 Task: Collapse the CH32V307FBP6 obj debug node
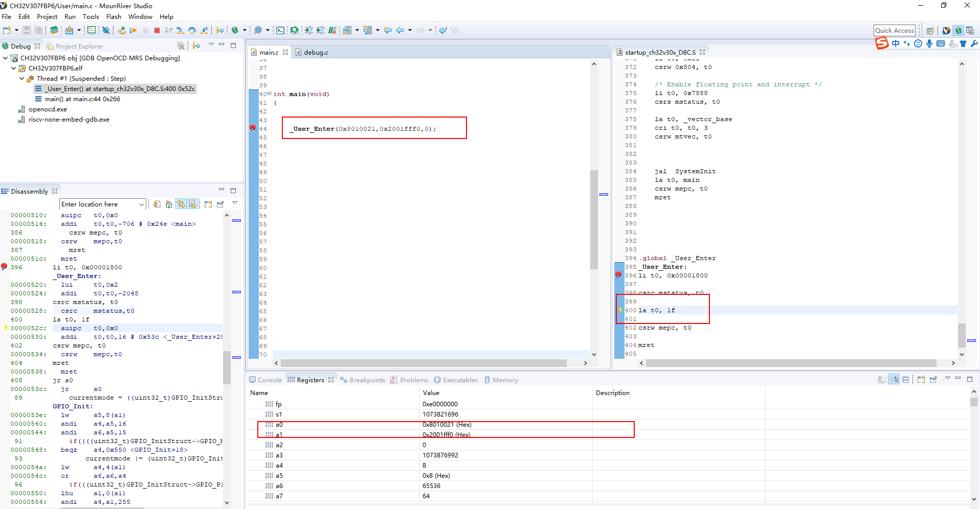[5, 58]
